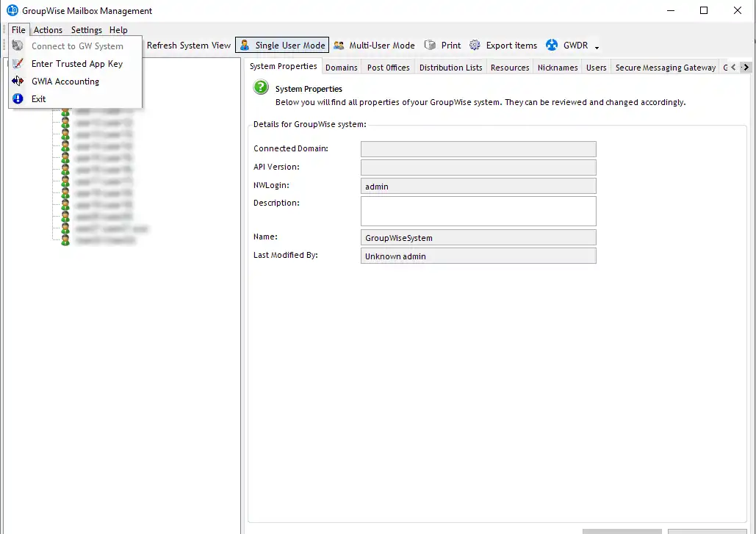Click Refresh System View button

189,46
